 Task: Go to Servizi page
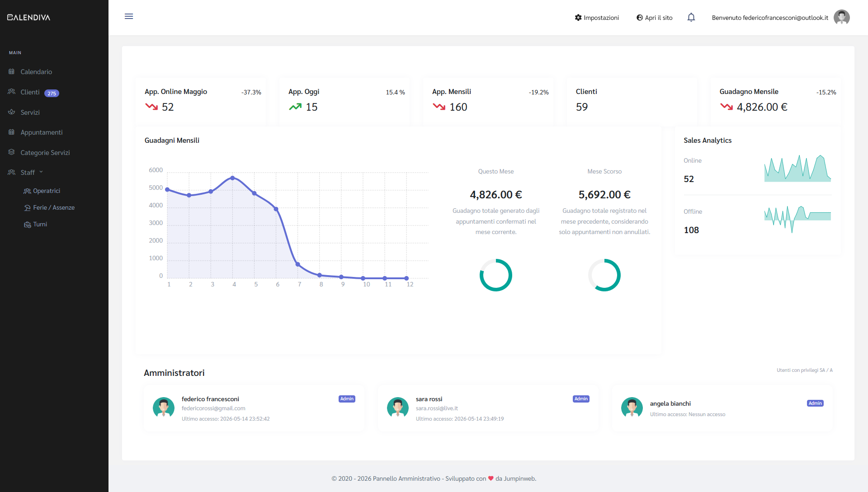30,112
